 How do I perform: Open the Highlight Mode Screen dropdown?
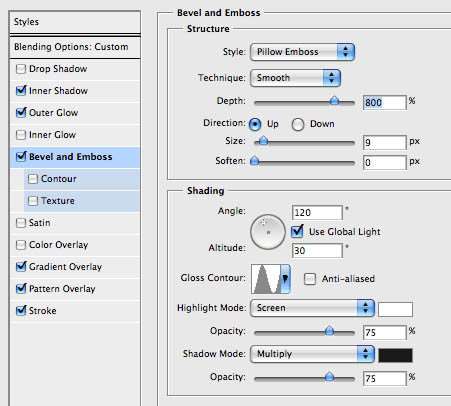coord(312,308)
